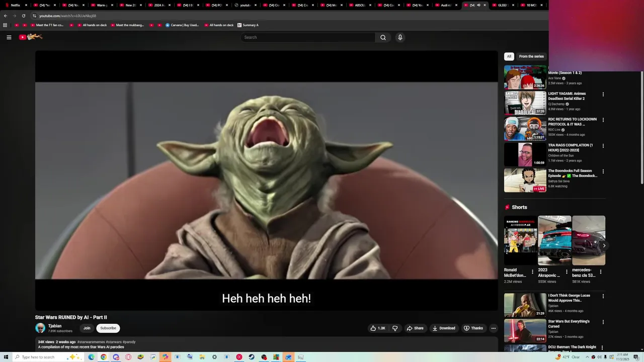Select the From the series chip
The image size is (644, 362).
(531, 56)
